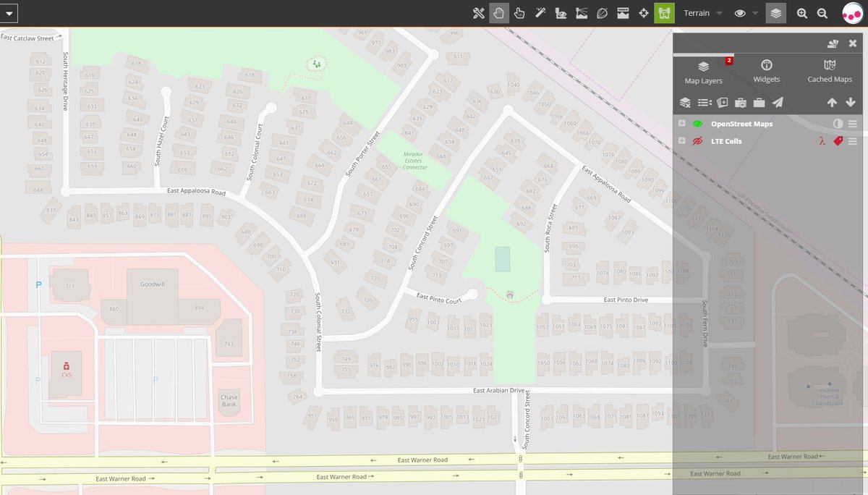868x495 pixels.
Task: Open the wrench and screwdriver tools
Action: 478,13
